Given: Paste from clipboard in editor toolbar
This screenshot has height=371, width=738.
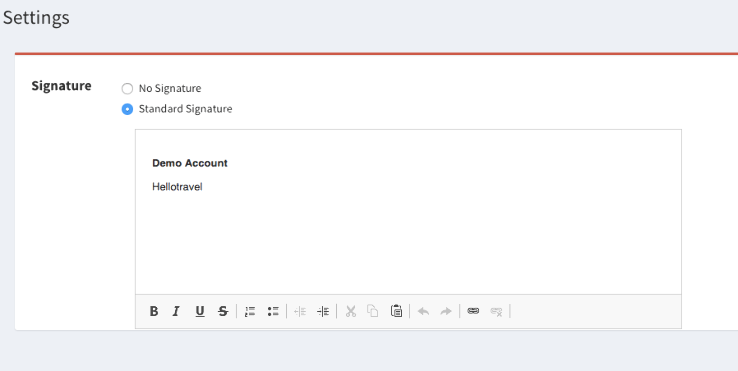Looking at the screenshot, I should coord(396,311).
